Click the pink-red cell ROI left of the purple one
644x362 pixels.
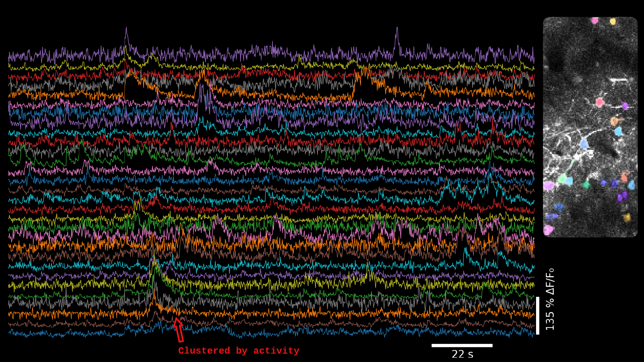[x=600, y=102]
